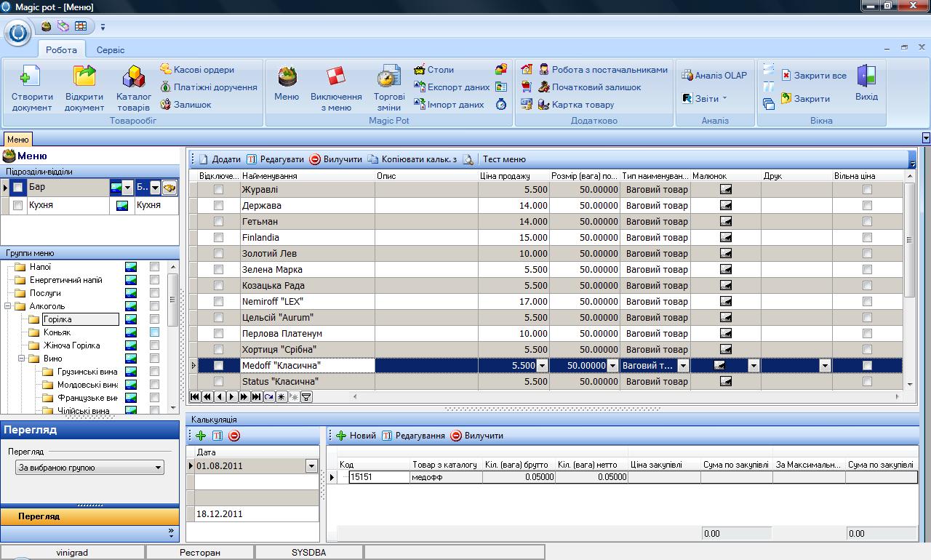Click the menu grid vertical scrollbar
The height and width of the screenshot is (560, 931).
[909, 240]
